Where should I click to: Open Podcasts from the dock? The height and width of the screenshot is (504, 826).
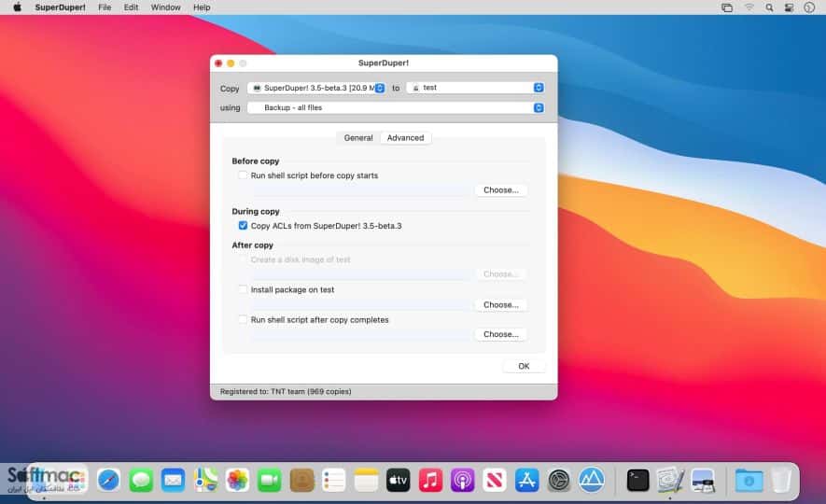(463, 481)
